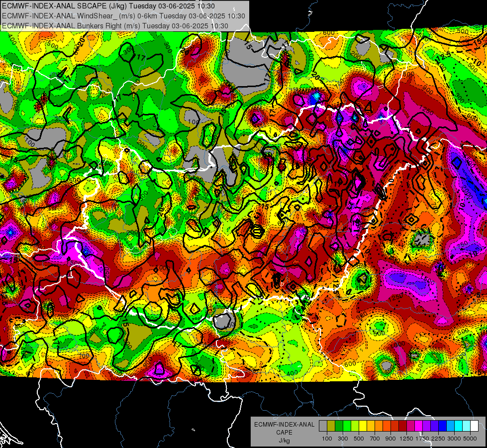This screenshot has height=448, width=487.
Task: Click the orange-red legend swatch left of 900
Action: tap(387, 426)
